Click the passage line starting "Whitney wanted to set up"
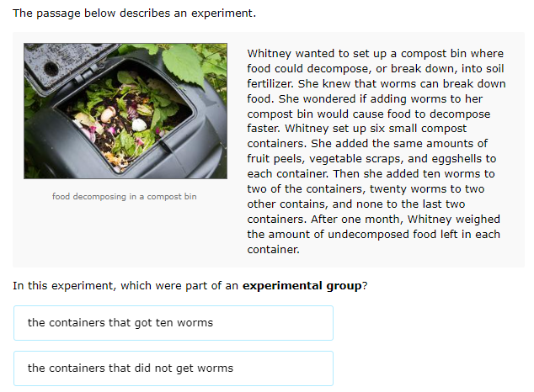The image size is (534, 392). [376, 54]
